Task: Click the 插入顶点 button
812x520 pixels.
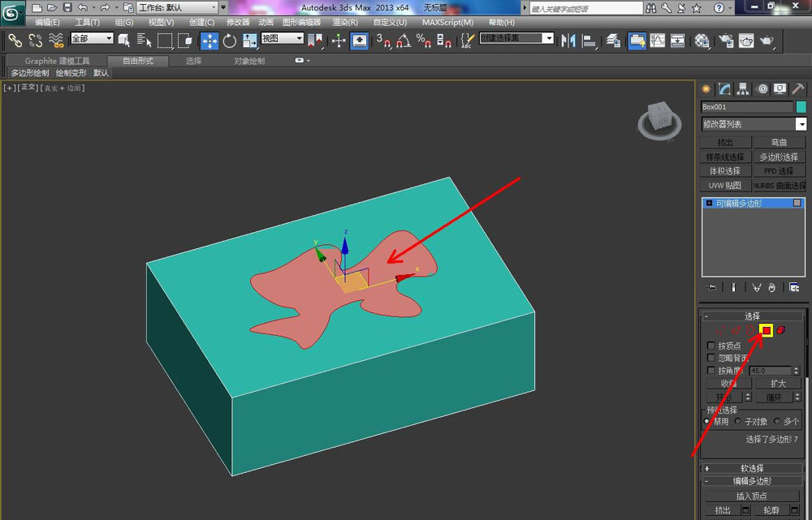Action: pos(752,496)
